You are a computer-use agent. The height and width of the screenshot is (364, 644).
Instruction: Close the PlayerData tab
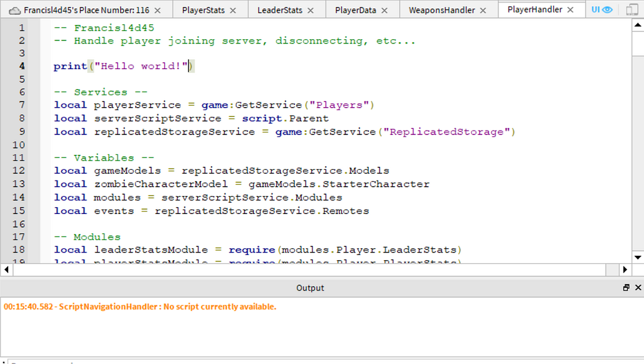click(385, 11)
